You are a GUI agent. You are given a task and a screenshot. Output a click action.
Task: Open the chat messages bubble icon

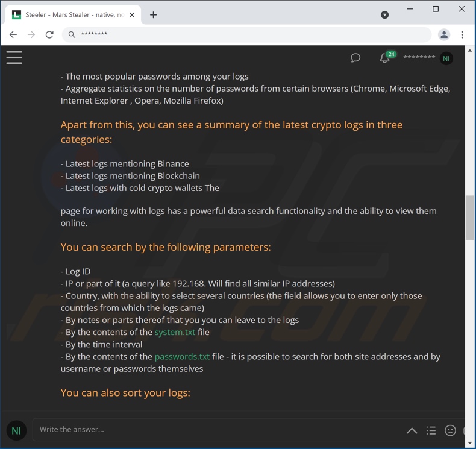point(355,58)
